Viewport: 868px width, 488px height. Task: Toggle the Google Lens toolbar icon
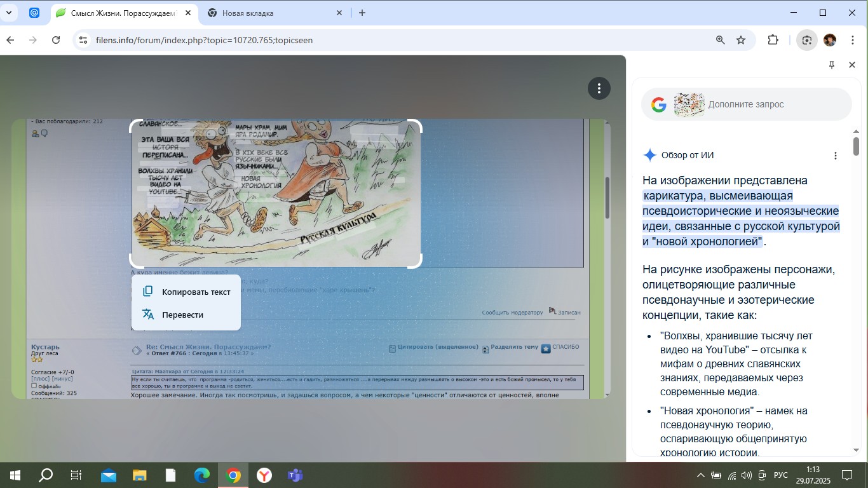806,40
